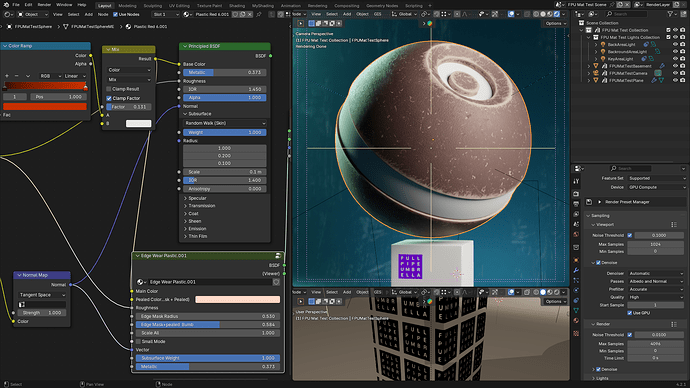Toggle Small Mode checkbox in Edge Wear node
690x388 pixels.
click(x=138, y=341)
